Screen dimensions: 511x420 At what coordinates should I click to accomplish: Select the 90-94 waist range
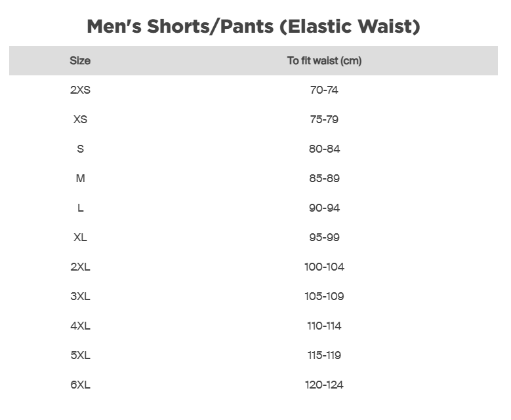[324, 208]
